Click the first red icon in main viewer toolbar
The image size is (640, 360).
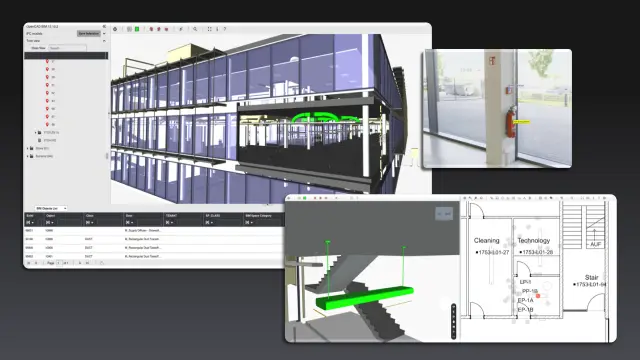click(151, 29)
